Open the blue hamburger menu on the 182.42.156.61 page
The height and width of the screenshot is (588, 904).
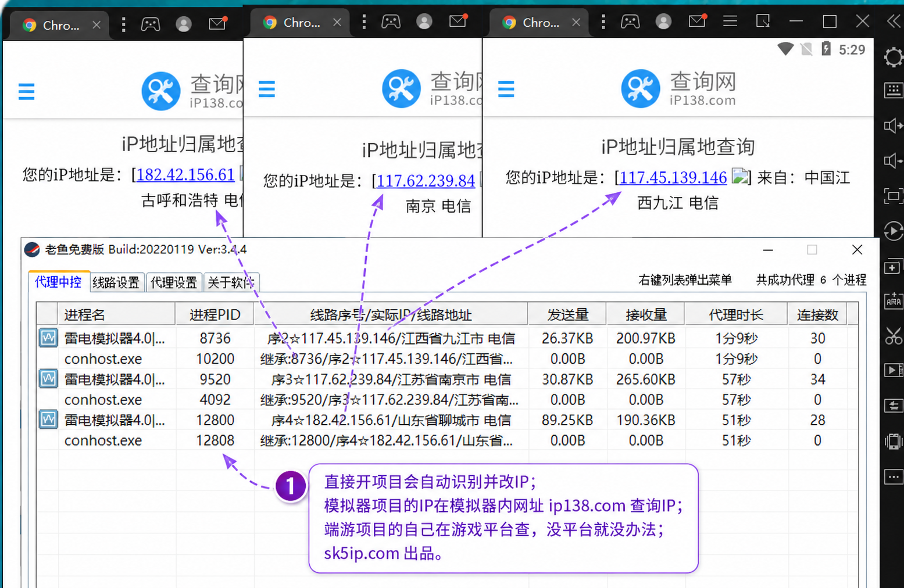(x=27, y=91)
